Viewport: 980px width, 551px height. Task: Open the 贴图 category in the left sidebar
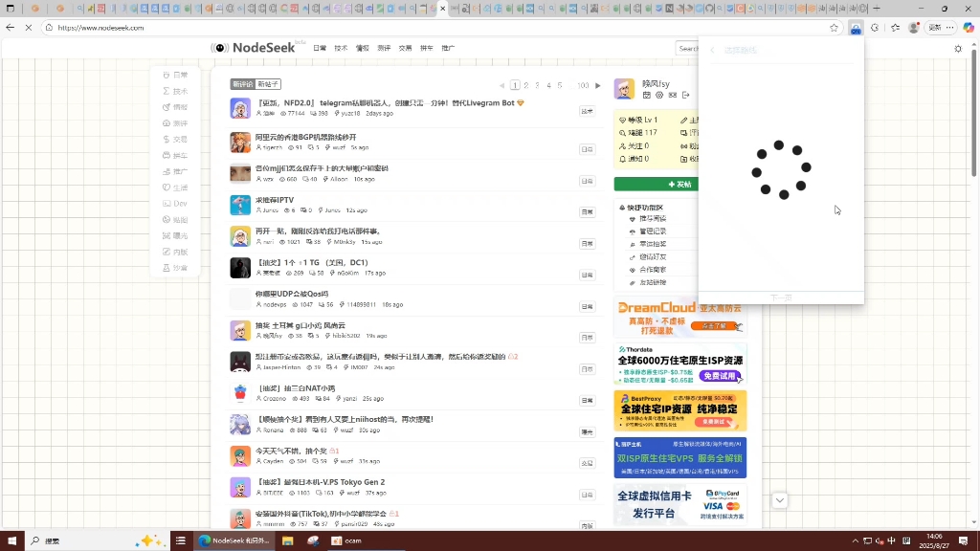(176, 220)
